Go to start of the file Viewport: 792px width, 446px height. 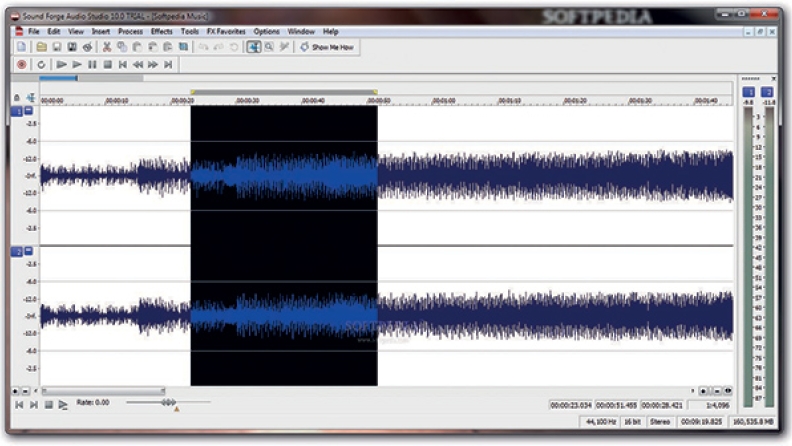(122, 65)
